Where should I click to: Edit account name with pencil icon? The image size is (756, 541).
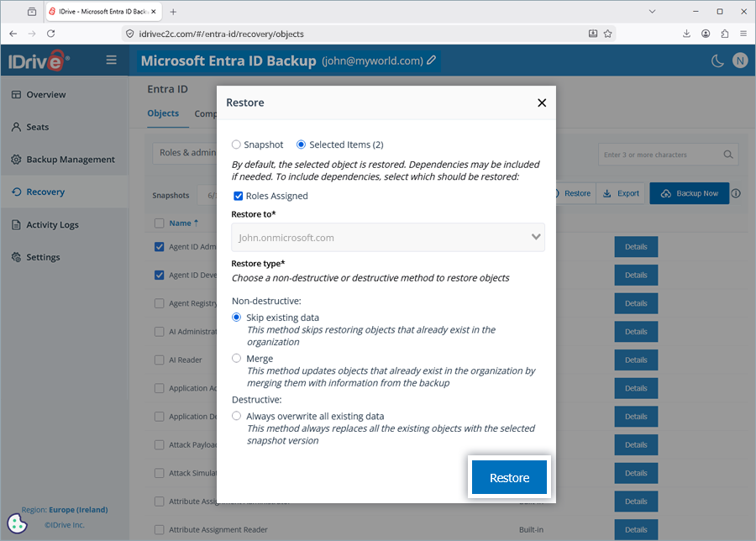[x=432, y=60]
